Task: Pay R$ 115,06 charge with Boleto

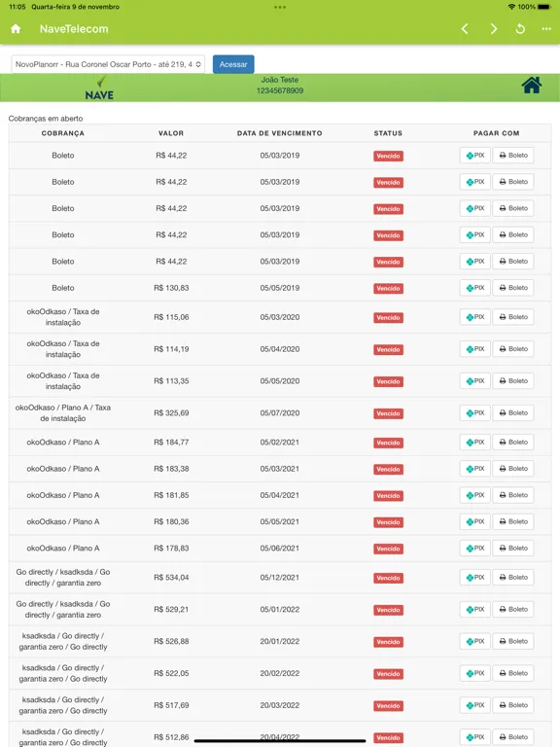Action: (x=513, y=317)
